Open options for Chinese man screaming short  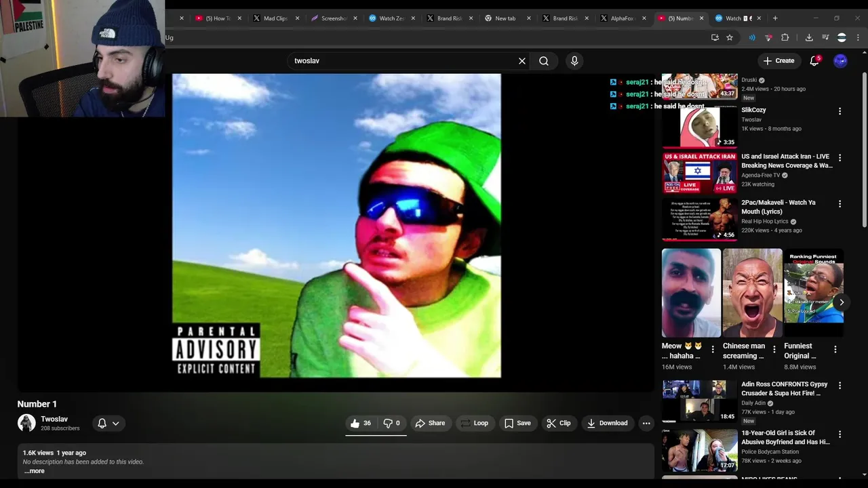point(774,349)
